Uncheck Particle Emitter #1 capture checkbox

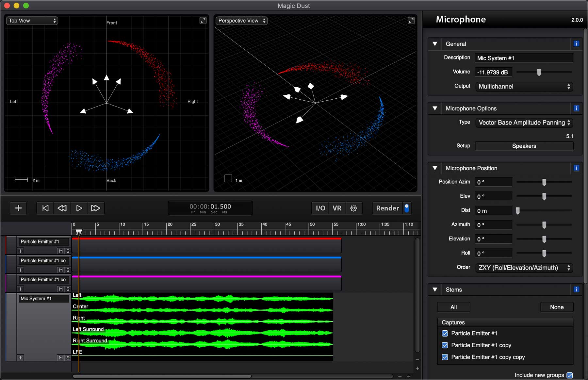click(x=445, y=333)
